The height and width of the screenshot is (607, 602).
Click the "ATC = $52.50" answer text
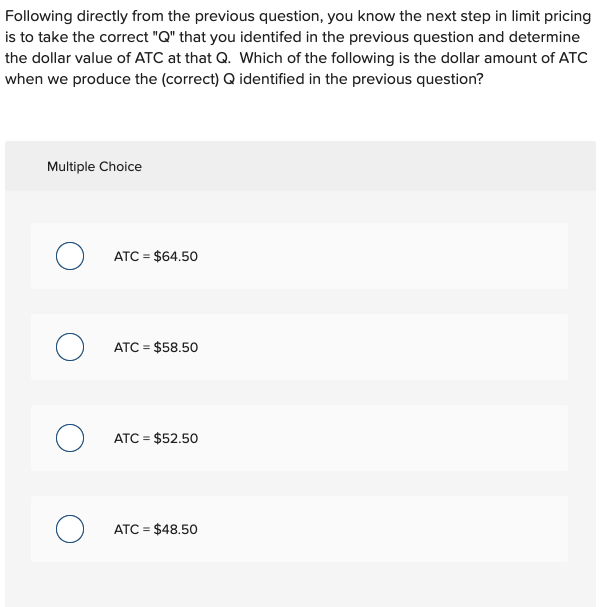(x=156, y=439)
